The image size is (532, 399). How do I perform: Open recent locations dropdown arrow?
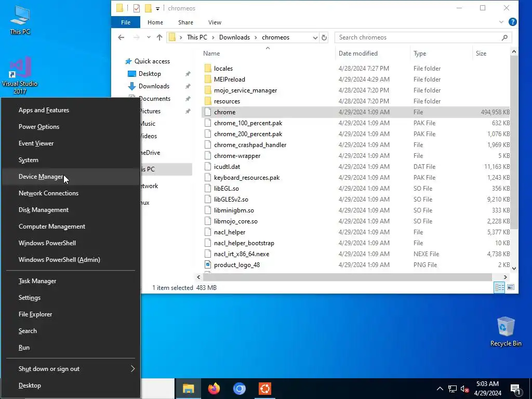click(x=149, y=37)
